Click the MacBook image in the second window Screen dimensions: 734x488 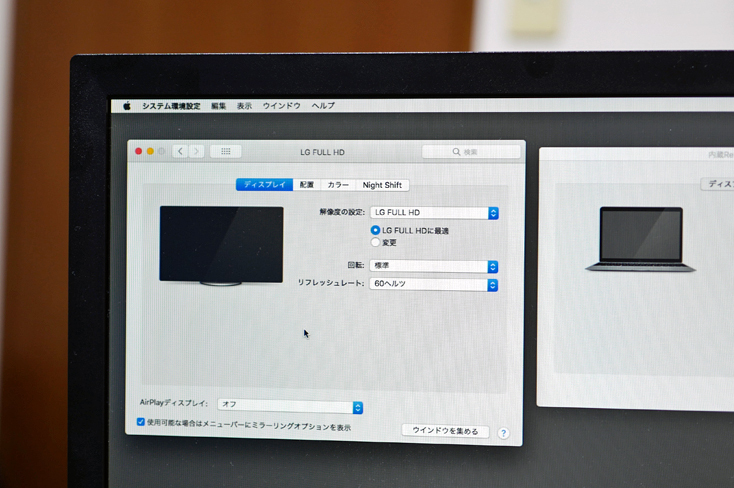(x=640, y=239)
